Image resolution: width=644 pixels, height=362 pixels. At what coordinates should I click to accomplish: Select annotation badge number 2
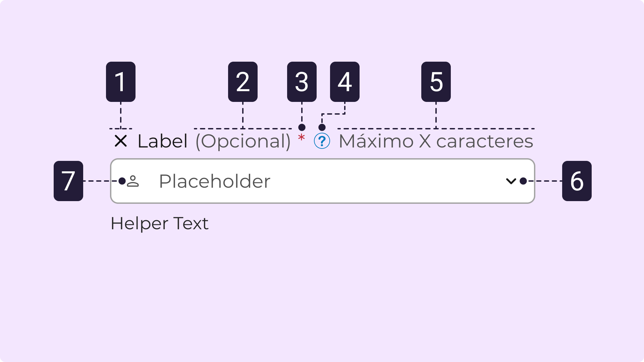click(243, 82)
